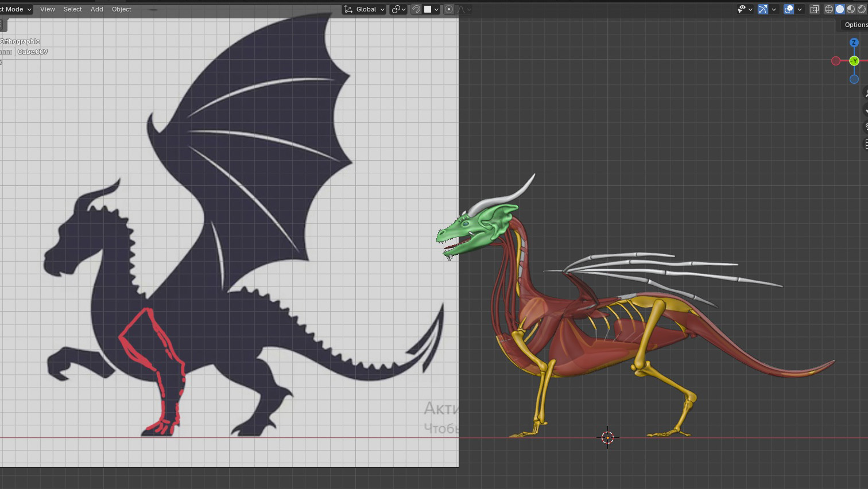Open the snap target options dropdown

pyautogui.click(x=432, y=9)
